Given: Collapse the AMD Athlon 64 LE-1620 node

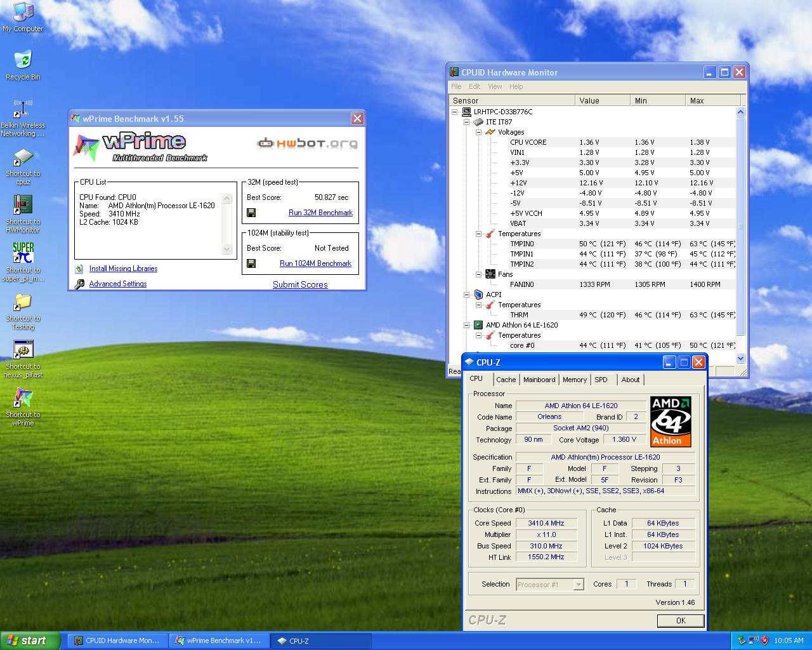Looking at the screenshot, I should point(467,325).
